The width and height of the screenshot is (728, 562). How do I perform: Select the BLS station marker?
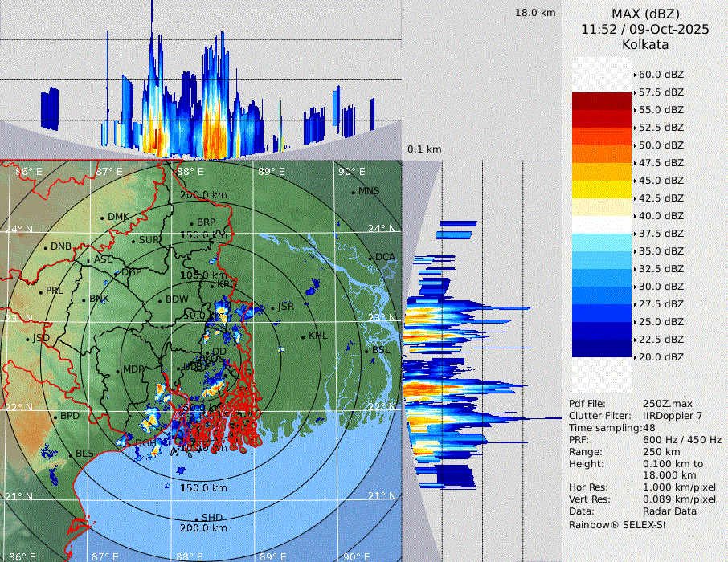click(70, 454)
